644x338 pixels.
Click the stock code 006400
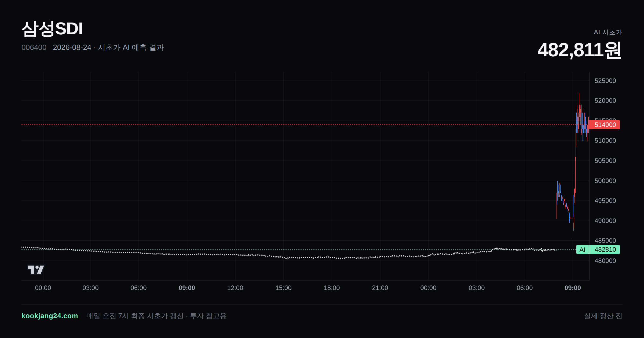(x=34, y=47)
